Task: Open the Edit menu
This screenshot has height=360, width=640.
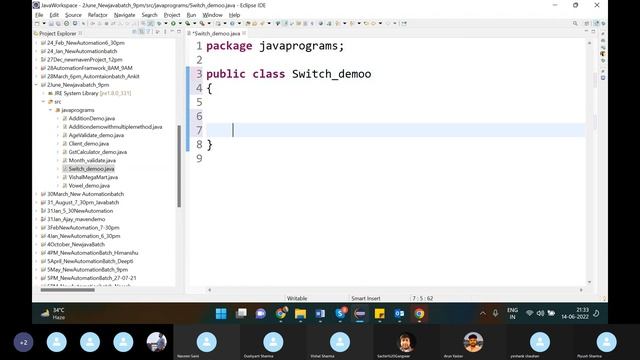Action: pos(54,15)
